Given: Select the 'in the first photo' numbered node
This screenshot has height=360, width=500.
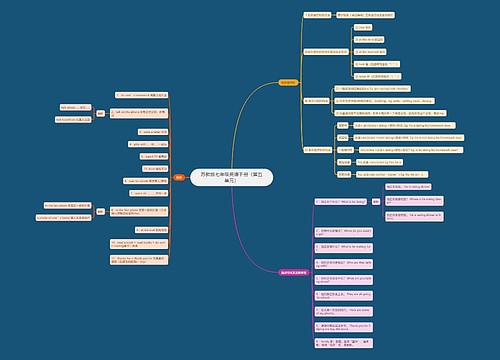Looking at the screenshot, I should click(x=139, y=212).
